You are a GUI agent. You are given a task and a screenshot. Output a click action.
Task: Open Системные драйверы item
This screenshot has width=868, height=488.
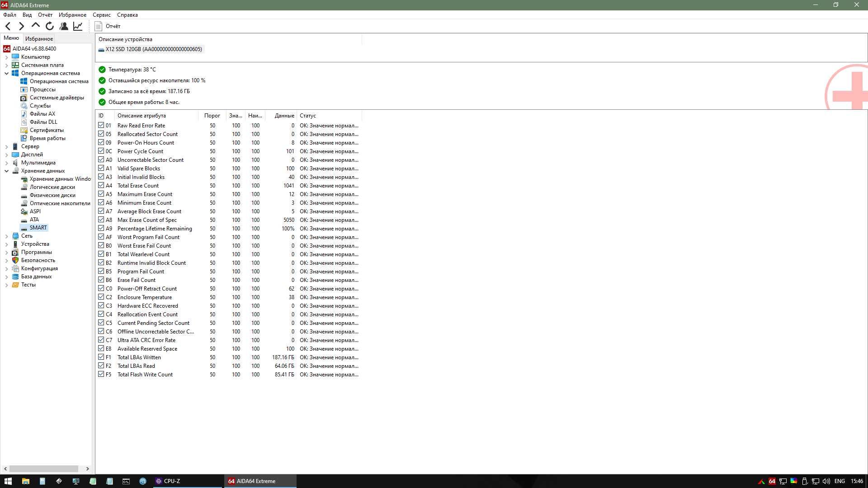point(57,98)
